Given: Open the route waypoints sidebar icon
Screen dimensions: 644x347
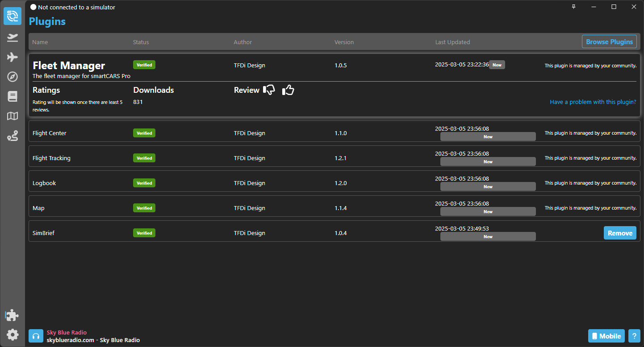Looking at the screenshot, I should (13, 136).
